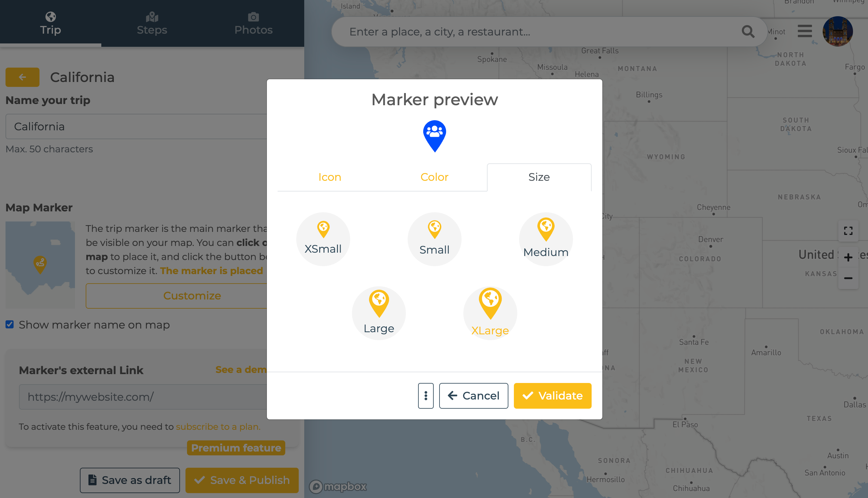Toggle Show marker name on map
Viewport: 868px width, 498px height.
pos(9,324)
